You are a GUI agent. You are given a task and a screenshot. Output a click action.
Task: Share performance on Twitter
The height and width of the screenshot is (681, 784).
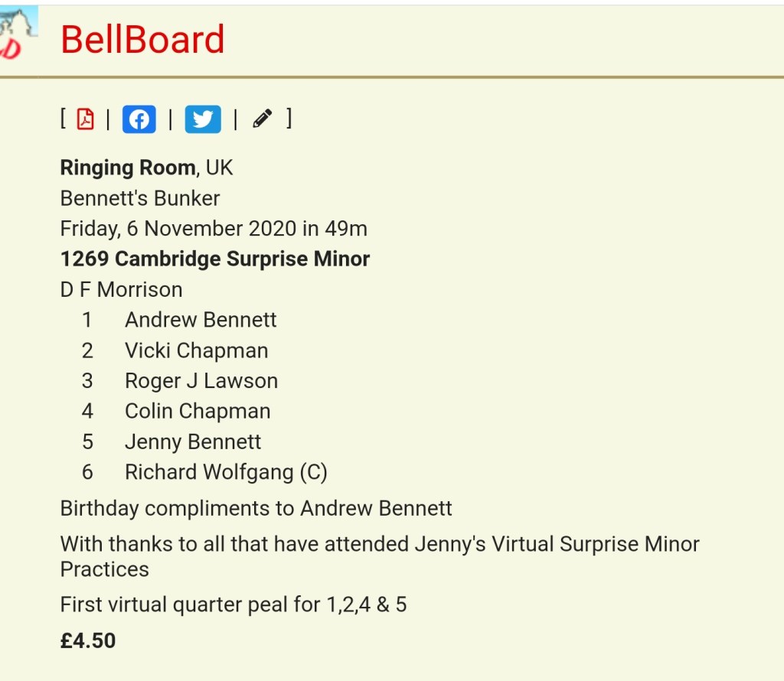pyautogui.click(x=203, y=119)
